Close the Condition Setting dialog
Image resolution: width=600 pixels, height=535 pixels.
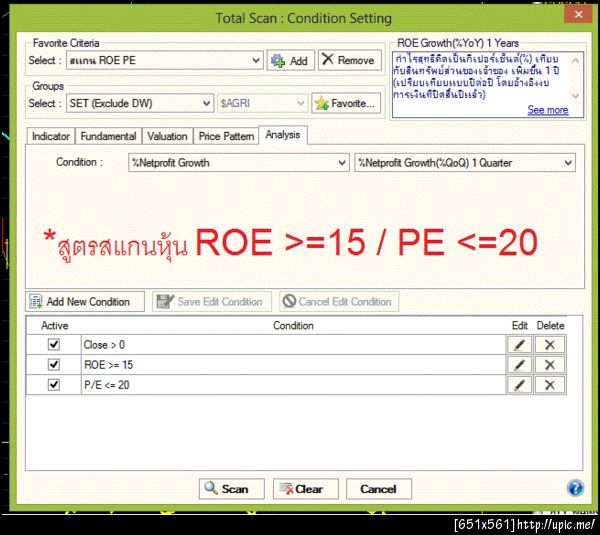578,15
